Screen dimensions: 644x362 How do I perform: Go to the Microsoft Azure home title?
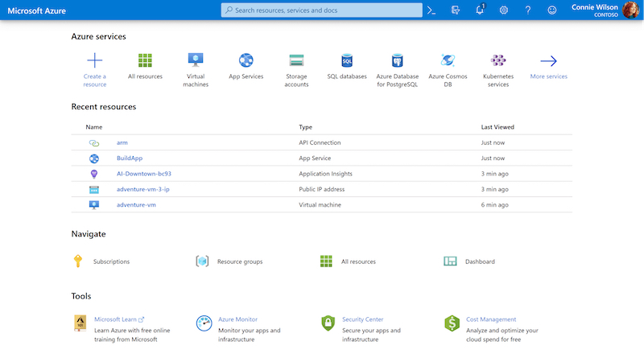coord(36,10)
